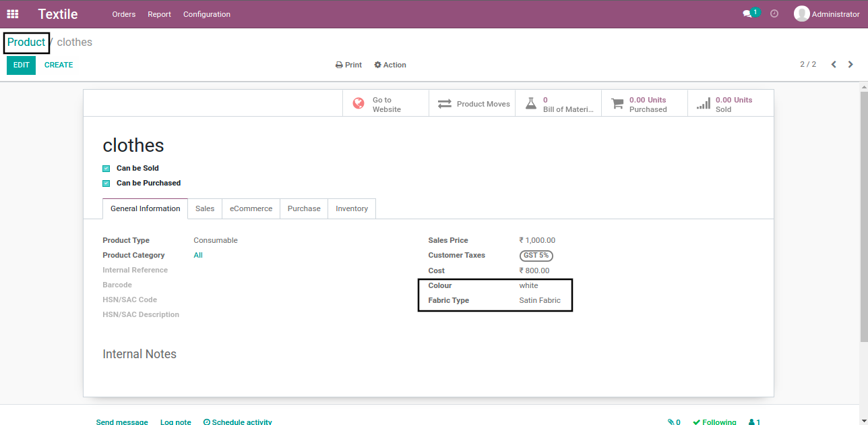
Task: Click the attachments paperclip counter
Action: pos(674,422)
